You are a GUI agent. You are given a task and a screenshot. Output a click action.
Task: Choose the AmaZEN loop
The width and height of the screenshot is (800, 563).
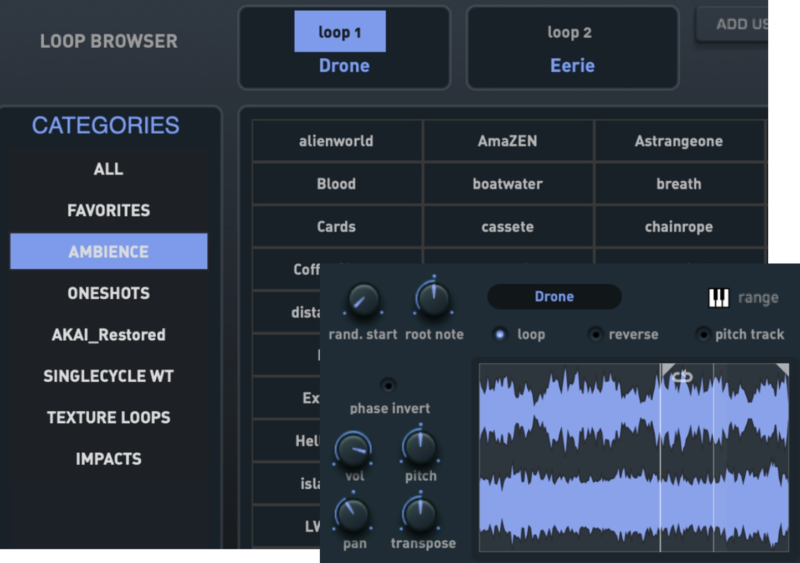point(508,141)
